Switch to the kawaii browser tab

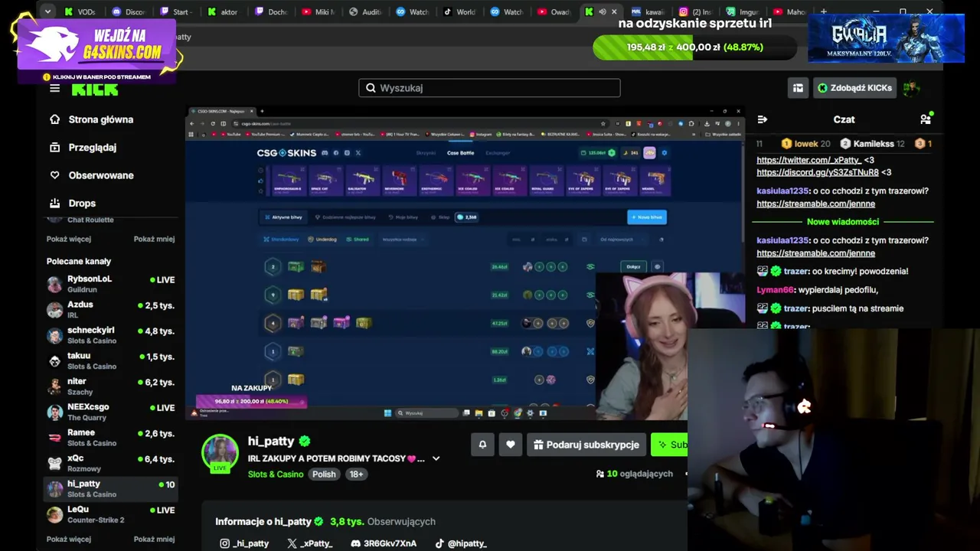point(648,11)
